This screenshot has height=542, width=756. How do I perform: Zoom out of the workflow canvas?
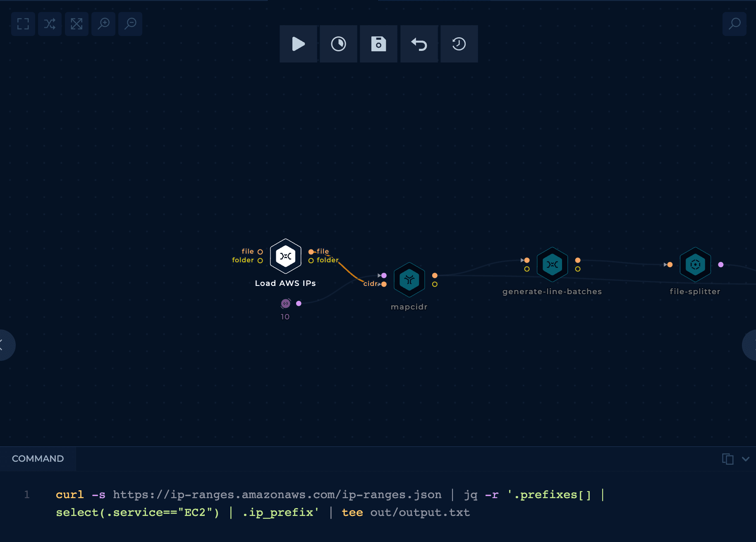coord(130,24)
